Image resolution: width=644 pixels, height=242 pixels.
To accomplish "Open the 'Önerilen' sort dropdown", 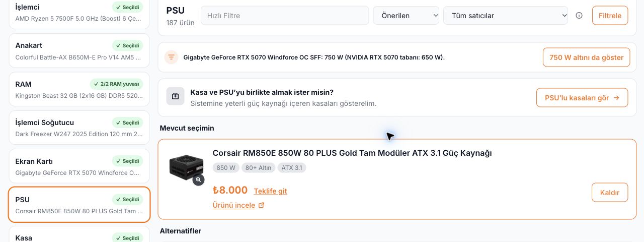I will [x=406, y=16].
